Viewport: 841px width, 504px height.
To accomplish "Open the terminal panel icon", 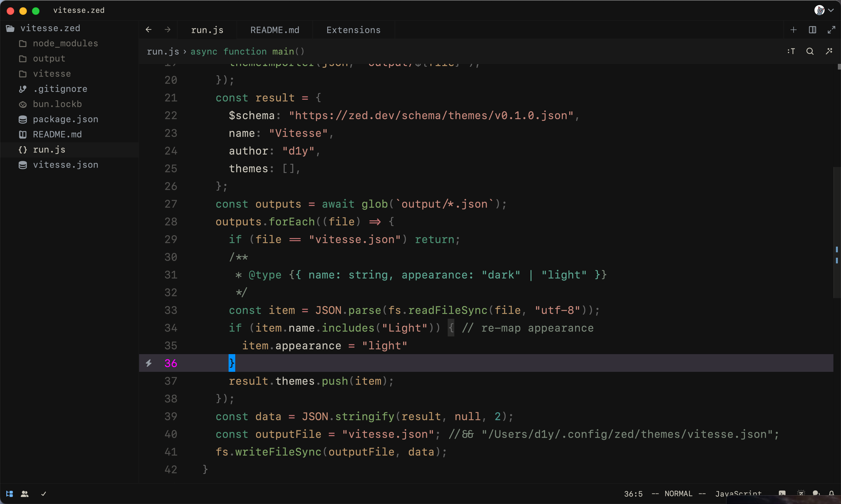I will 782,494.
